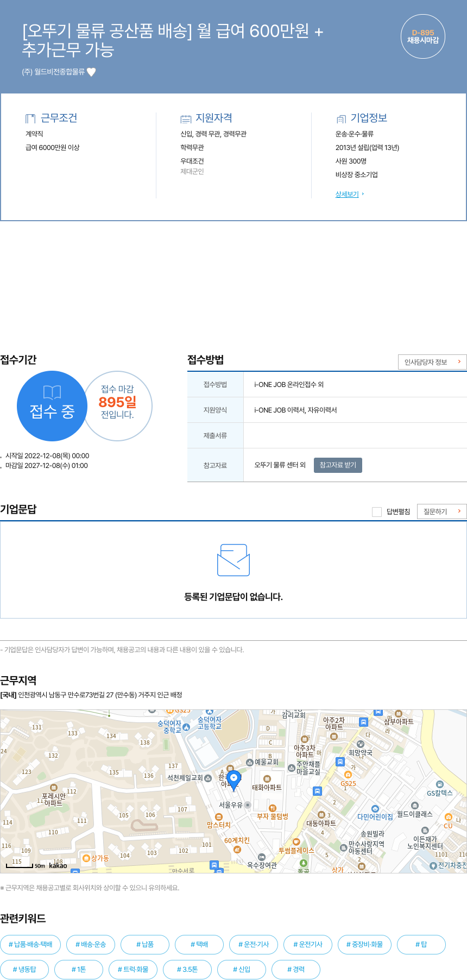Open 인사담당자 정보 button

(432, 362)
